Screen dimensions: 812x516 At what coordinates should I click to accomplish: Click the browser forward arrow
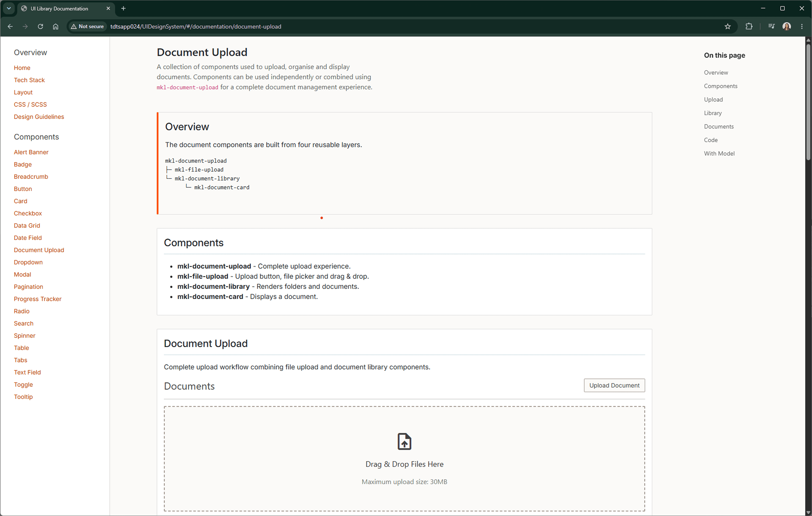point(25,26)
